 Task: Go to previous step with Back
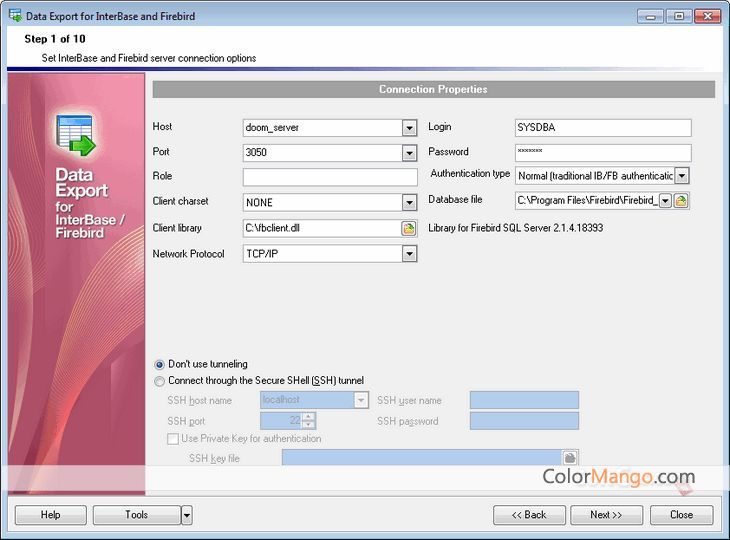pos(529,515)
